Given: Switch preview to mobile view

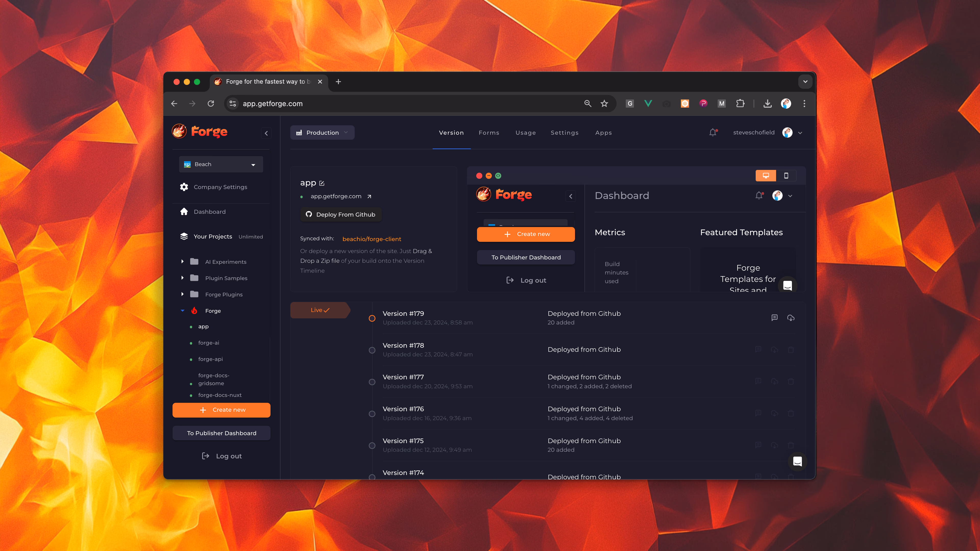Looking at the screenshot, I should (x=786, y=176).
